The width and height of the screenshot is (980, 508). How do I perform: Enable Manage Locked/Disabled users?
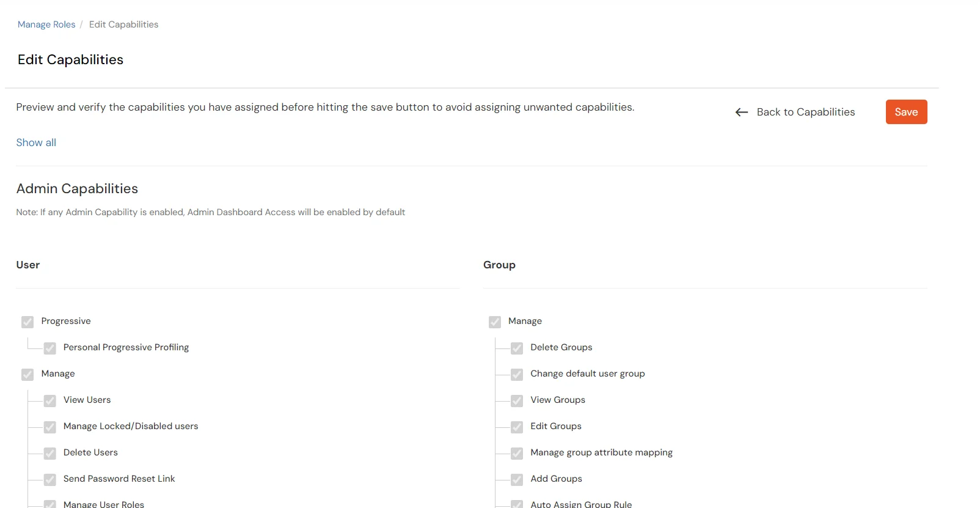click(x=50, y=427)
